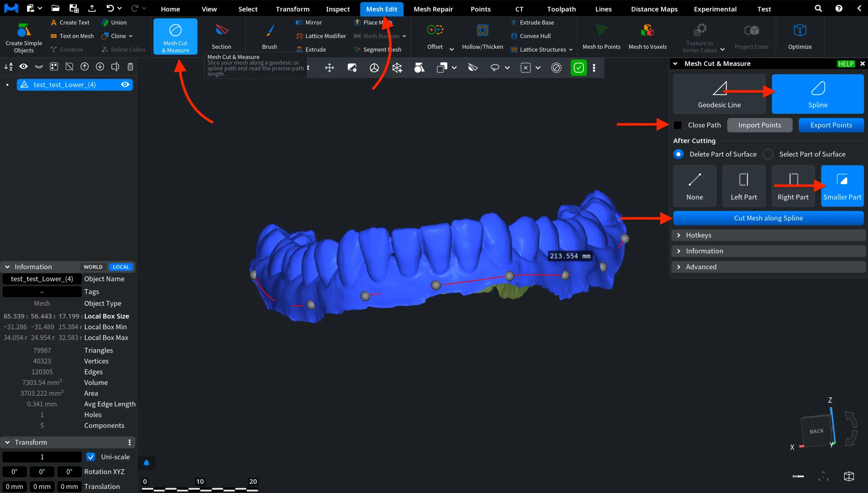Enable the Close Path checkbox
868x493 pixels.
678,125
